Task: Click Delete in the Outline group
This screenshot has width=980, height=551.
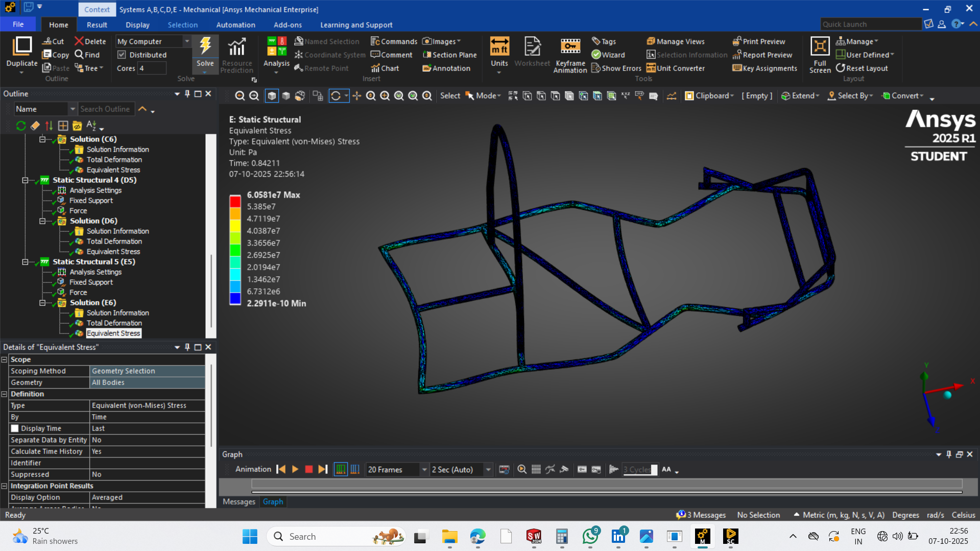Action: 90,41
